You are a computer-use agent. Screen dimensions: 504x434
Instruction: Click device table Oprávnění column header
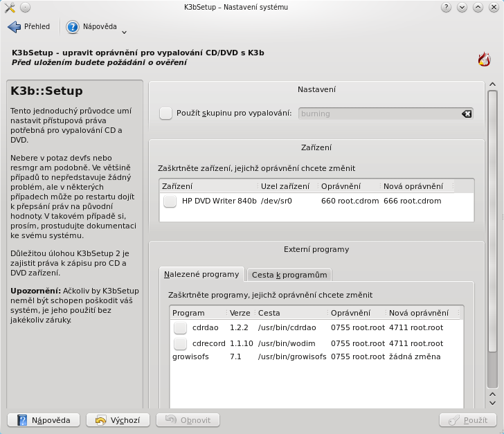[x=350, y=186]
